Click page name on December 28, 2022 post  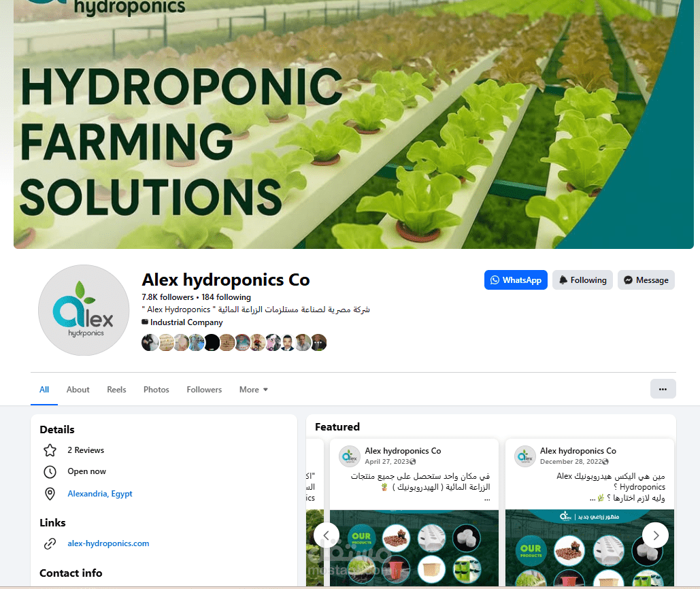578,451
